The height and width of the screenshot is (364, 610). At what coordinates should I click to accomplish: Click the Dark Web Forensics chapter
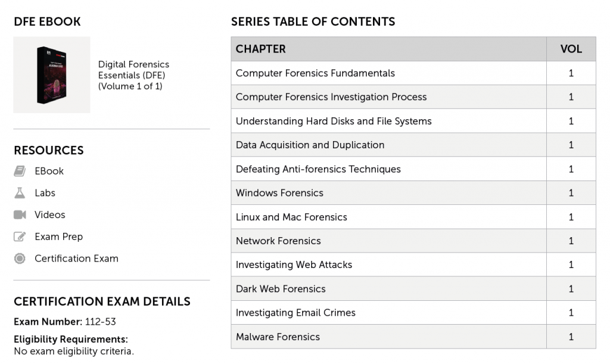coord(281,289)
